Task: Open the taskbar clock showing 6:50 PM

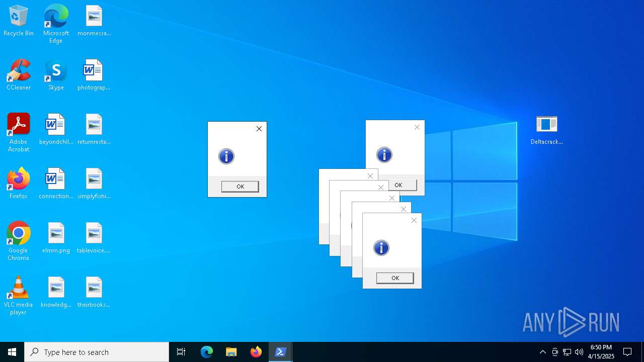Action: coord(601,352)
